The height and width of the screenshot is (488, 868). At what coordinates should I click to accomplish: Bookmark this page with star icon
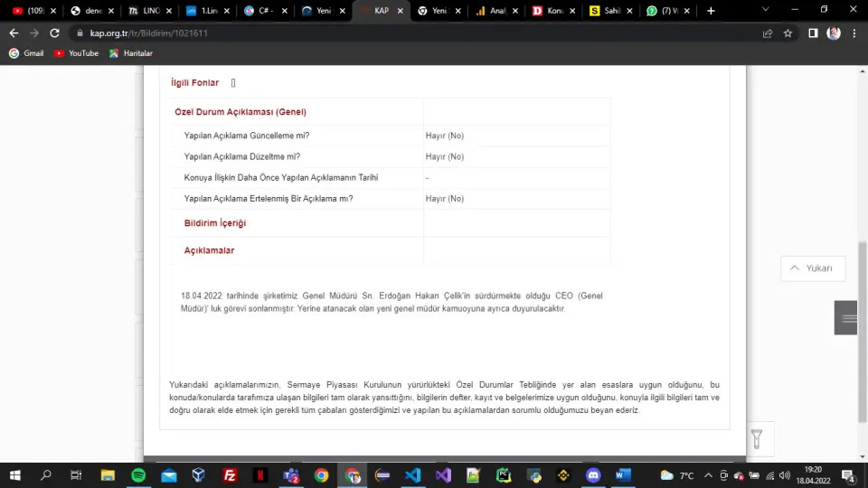click(788, 33)
